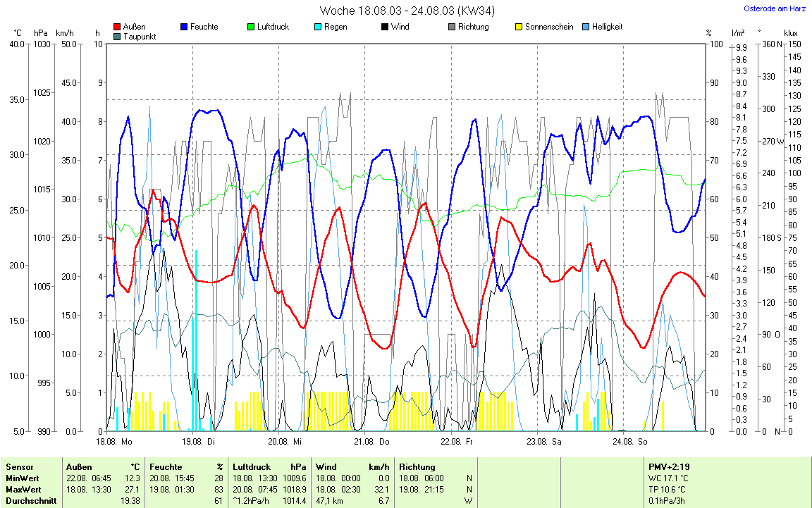The height and width of the screenshot is (508, 812).
Task: Click the cyan Regen legend swatch
Action: pos(318,27)
